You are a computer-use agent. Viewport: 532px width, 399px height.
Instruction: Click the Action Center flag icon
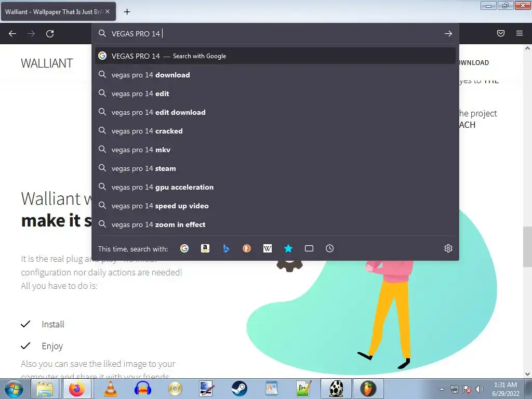pos(467,390)
